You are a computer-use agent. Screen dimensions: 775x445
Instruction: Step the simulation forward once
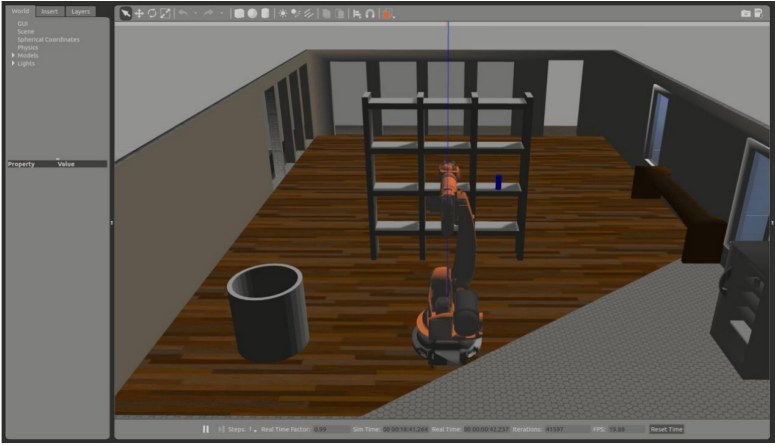[221, 429]
